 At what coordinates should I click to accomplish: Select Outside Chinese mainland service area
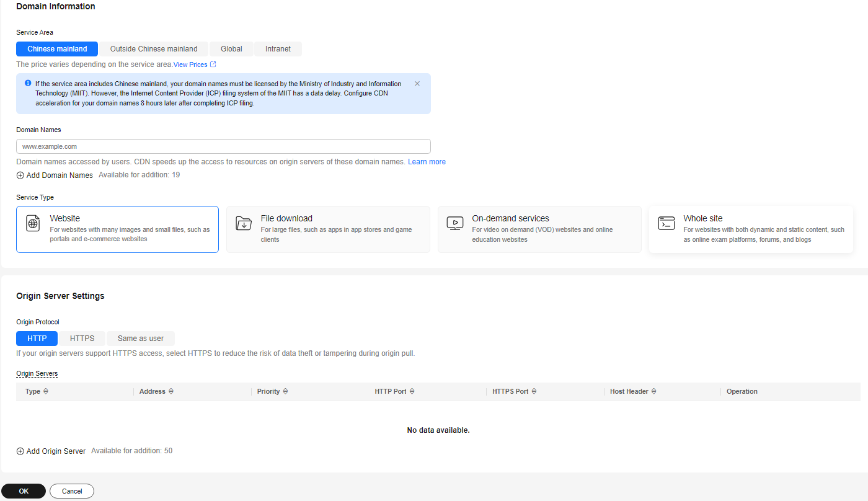(x=154, y=49)
